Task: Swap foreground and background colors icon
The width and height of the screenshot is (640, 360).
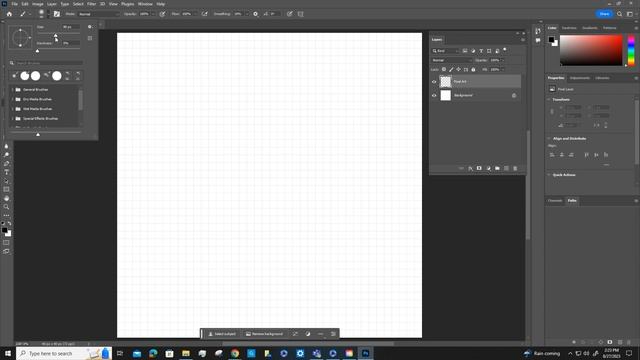Action: [x=9, y=224]
